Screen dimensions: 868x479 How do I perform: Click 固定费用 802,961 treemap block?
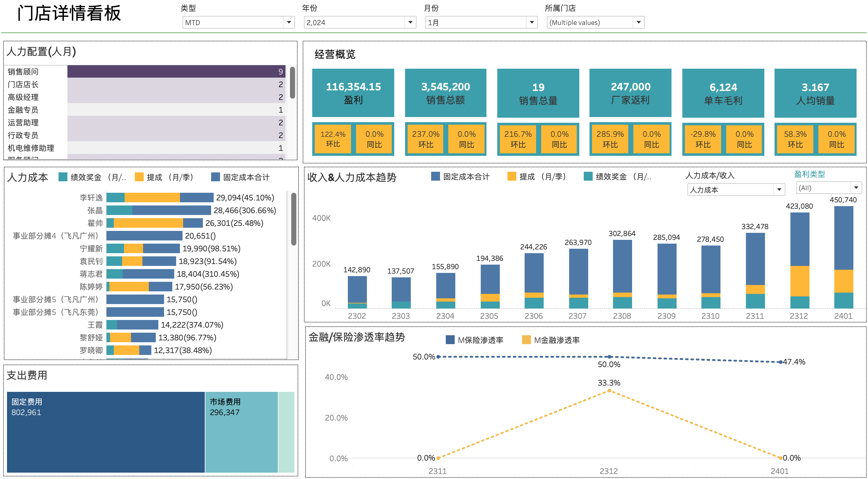coord(106,432)
